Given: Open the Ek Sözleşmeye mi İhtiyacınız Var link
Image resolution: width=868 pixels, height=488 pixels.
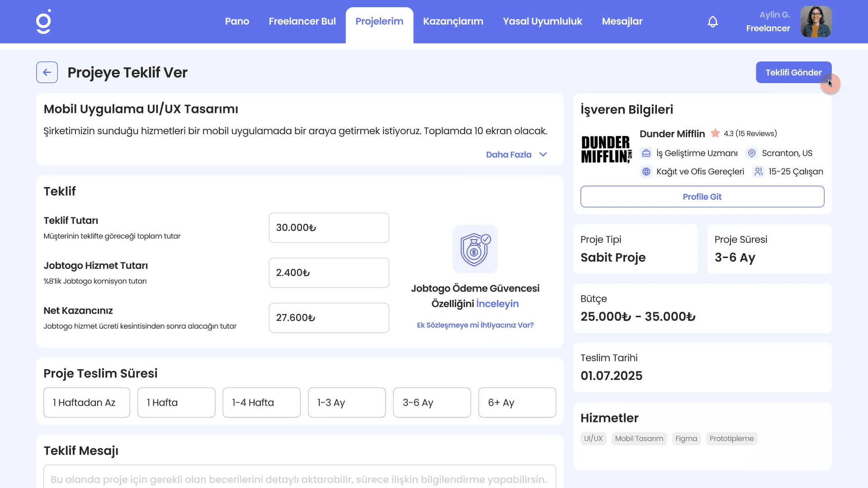Looking at the screenshot, I should 475,325.
